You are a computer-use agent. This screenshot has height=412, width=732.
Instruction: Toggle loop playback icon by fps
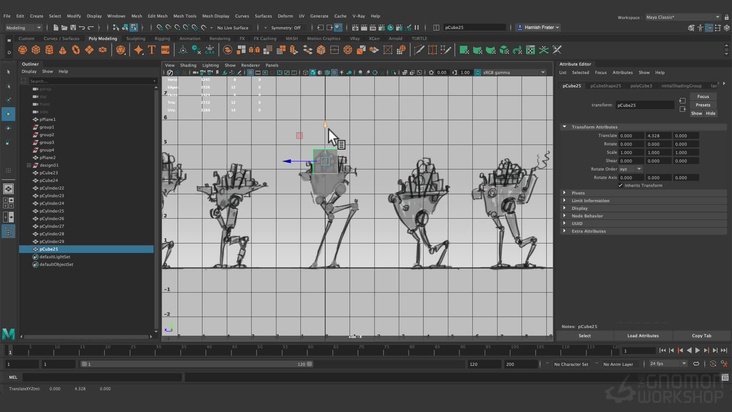coord(696,364)
